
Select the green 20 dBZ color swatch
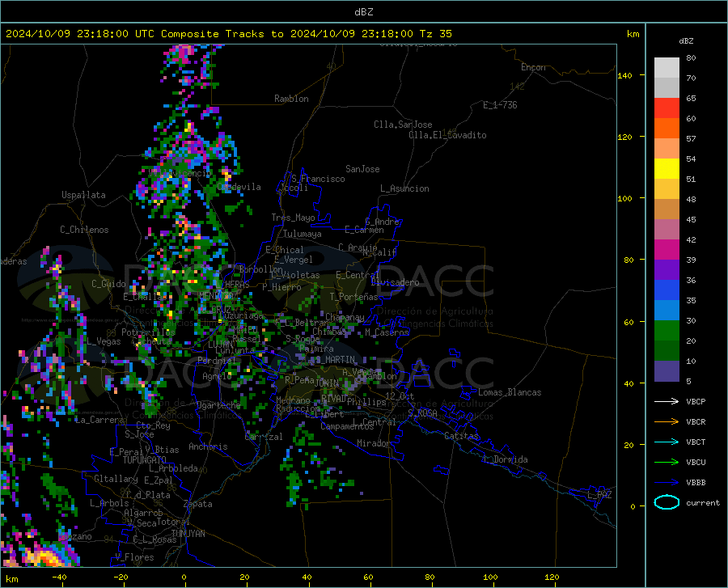point(667,331)
